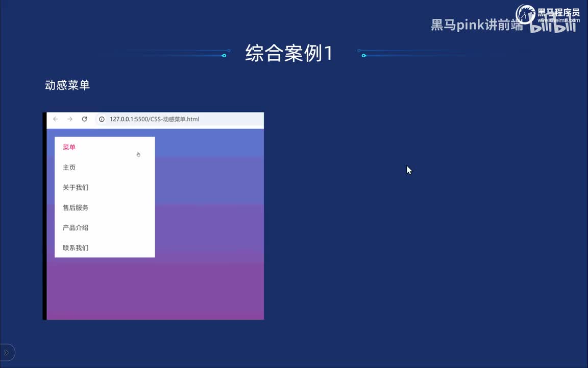Click the 动感菜单 subtitle text

(x=67, y=85)
